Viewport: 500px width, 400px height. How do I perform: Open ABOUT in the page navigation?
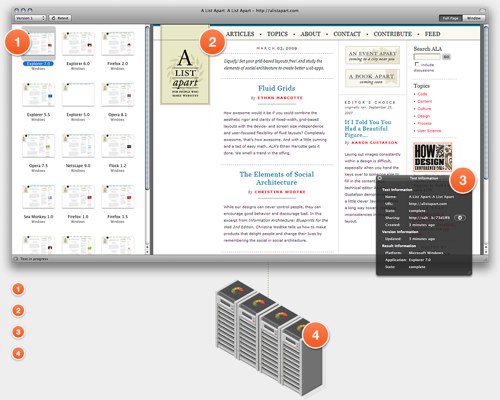[x=310, y=34]
